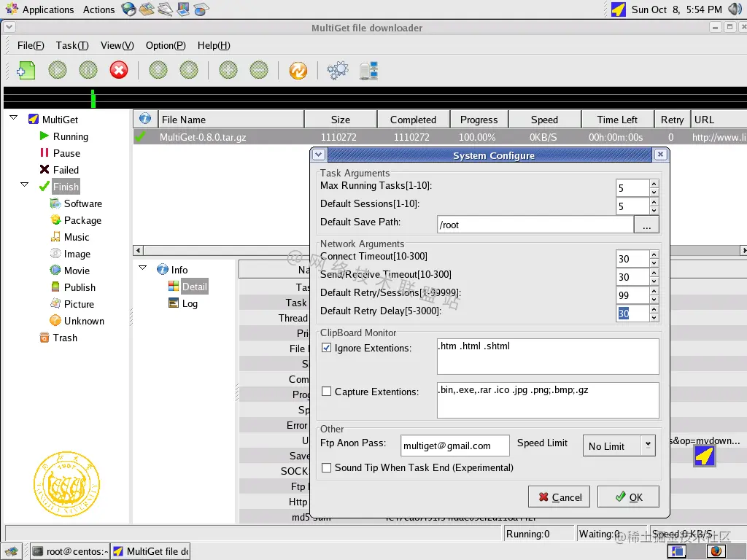
Task: Click Send/Receive Timeout value field
Action: click(632, 277)
